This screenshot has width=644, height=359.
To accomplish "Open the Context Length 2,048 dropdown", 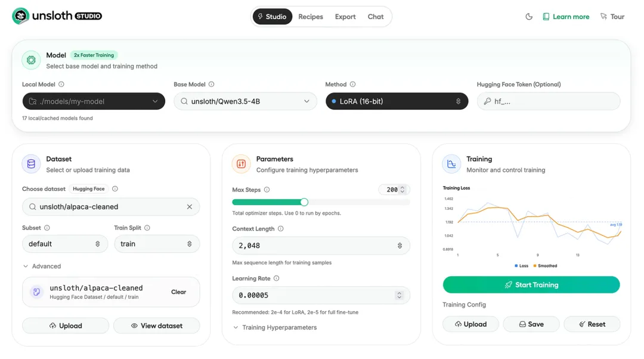I will pyautogui.click(x=321, y=246).
